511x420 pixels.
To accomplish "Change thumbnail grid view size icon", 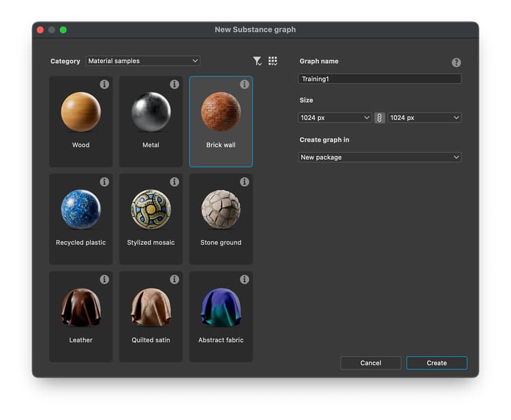I will pyautogui.click(x=273, y=61).
